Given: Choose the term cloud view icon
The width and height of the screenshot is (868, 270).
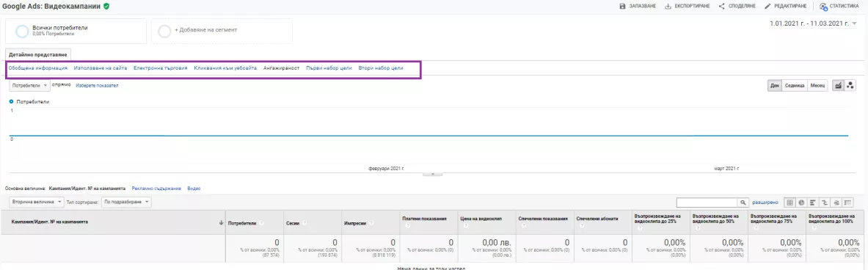Looking at the screenshot, I should click(x=836, y=202).
